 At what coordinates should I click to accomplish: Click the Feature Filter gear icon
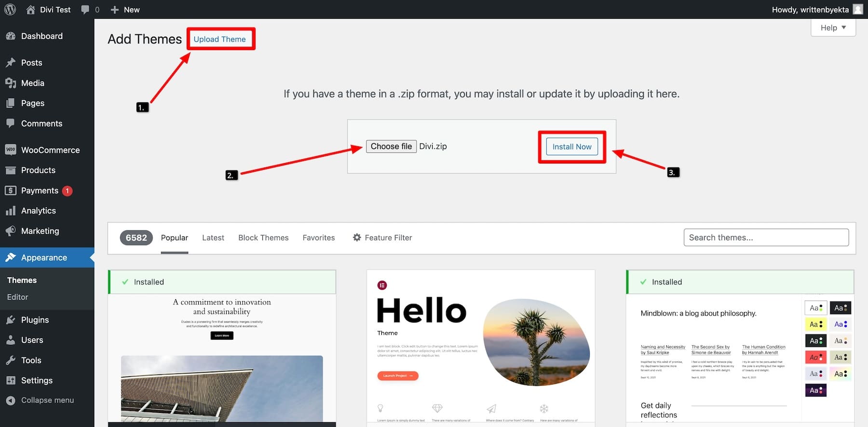(357, 237)
